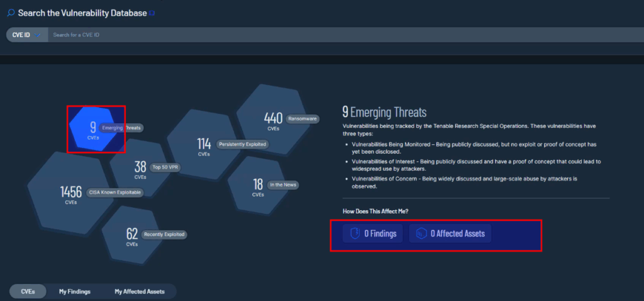This screenshot has width=644, height=301.
Task: Select the Recently Exploited hexagon with 62 CVEs
Action: tap(131, 236)
